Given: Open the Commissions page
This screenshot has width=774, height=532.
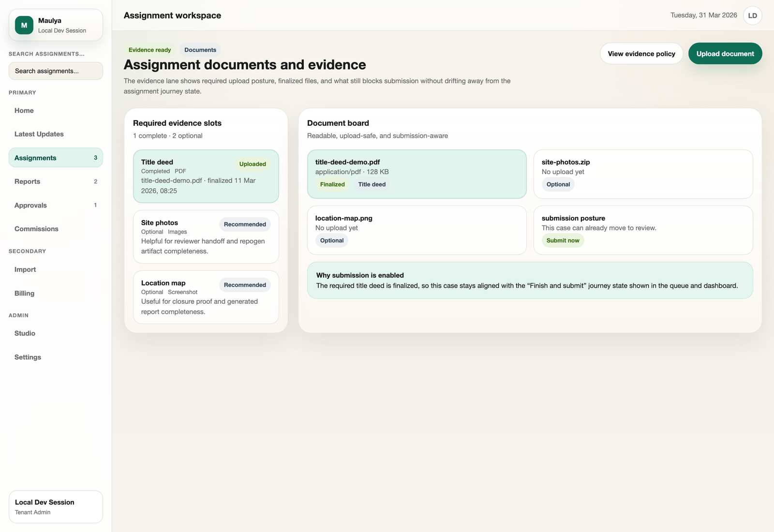Looking at the screenshot, I should point(36,229).
